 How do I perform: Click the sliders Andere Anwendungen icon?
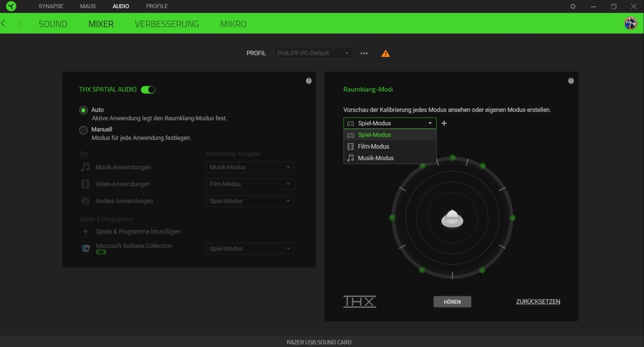click(x=86, y=201)
